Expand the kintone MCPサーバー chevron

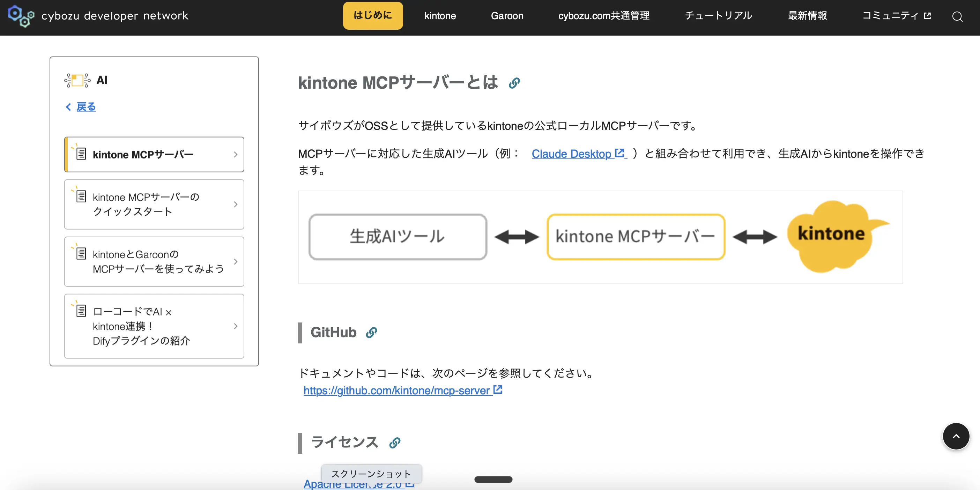236,155
